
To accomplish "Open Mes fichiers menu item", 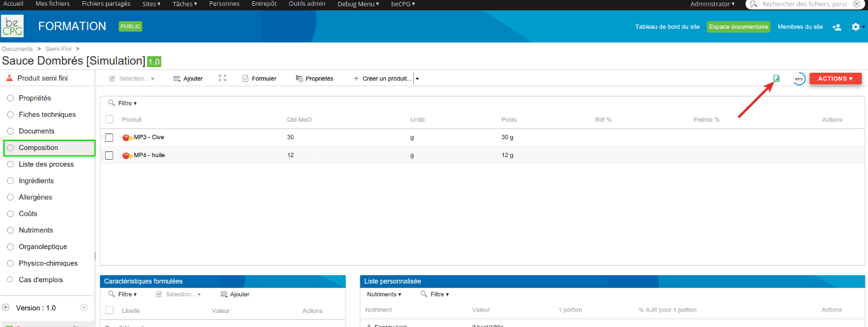I will (53, 4).
